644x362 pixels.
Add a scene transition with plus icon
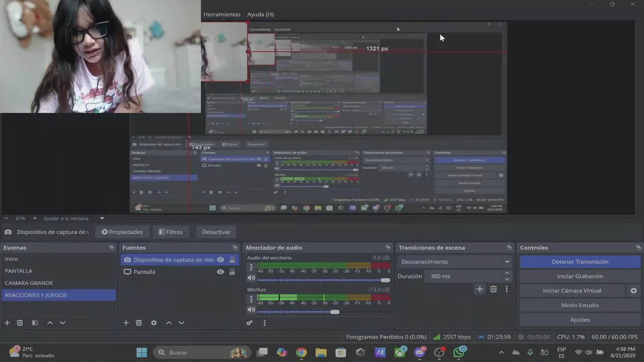[x=479, y=289]
